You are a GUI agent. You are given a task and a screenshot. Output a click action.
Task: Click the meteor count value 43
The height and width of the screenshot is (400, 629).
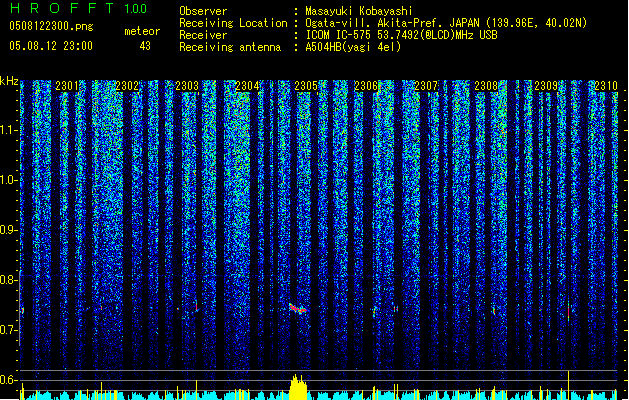click(145, 46)
